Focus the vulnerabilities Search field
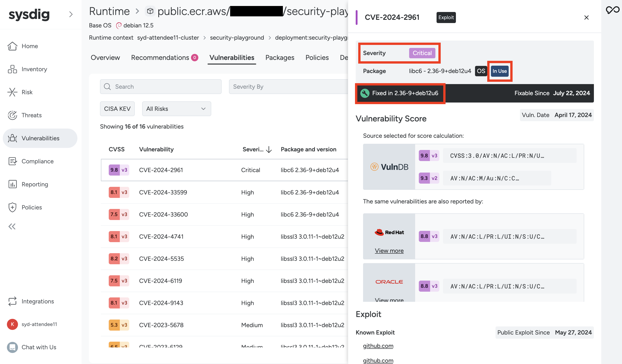Viewport: 622px width, 364px height. (x=160, y=87)
